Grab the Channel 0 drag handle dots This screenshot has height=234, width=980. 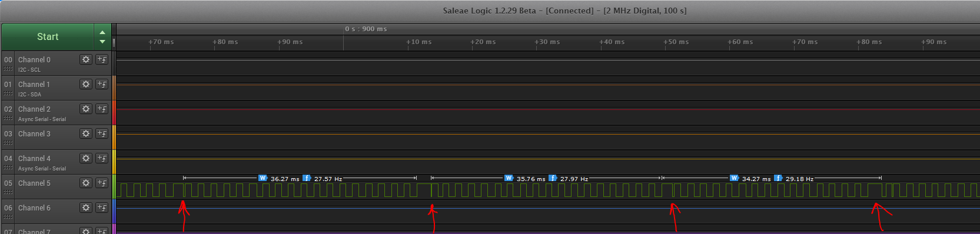point(8,69)
